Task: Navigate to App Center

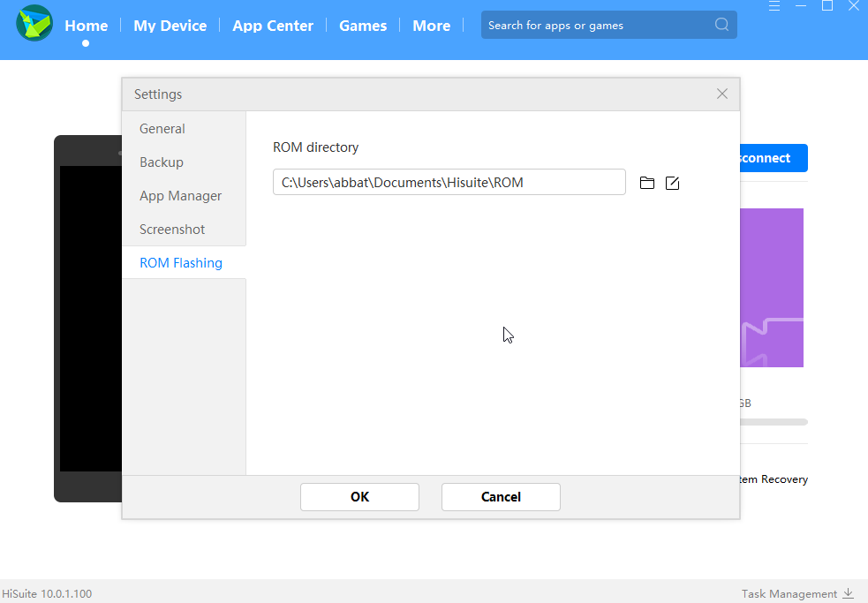Action: click(273, 26)
